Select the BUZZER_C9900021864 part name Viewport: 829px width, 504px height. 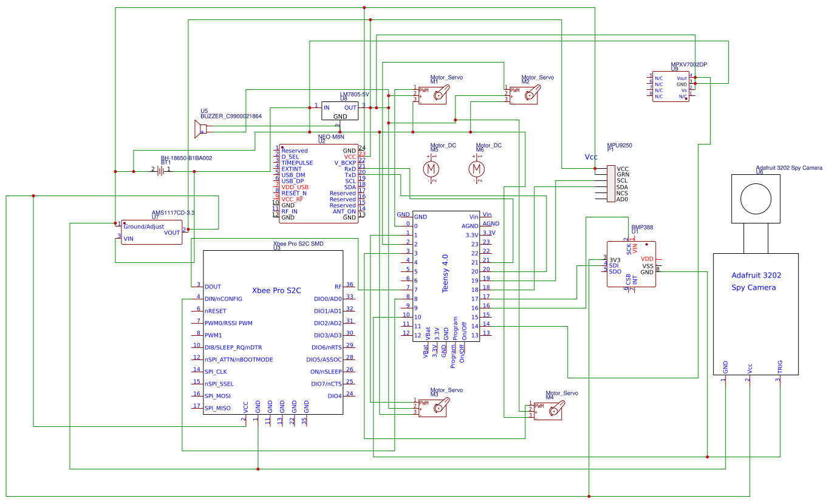point(231,115)
